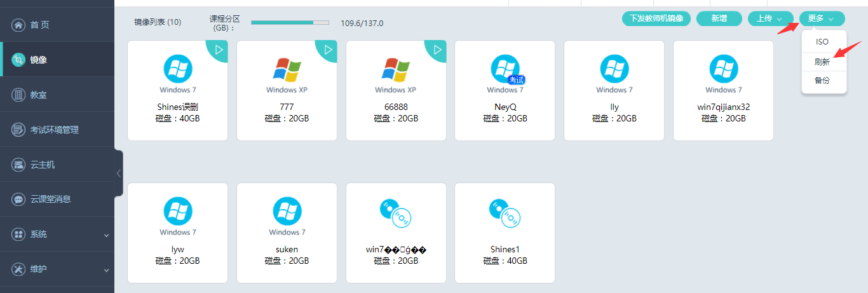Image resolution: width=868 pixels, height=293 pixels.
Task: Click the 考试环境管理 sidebar icon
Action: 18,130
